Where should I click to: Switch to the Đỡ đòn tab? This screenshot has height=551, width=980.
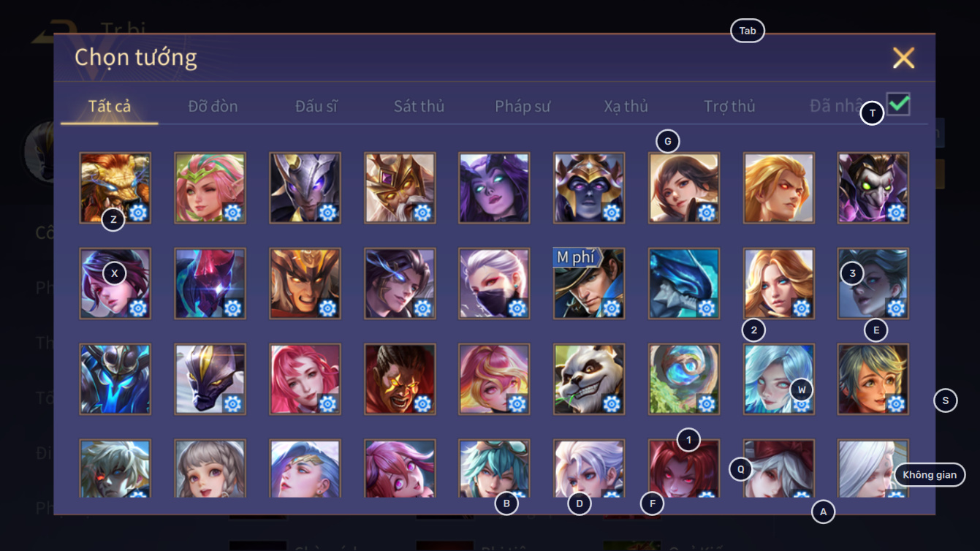point(213,106)
